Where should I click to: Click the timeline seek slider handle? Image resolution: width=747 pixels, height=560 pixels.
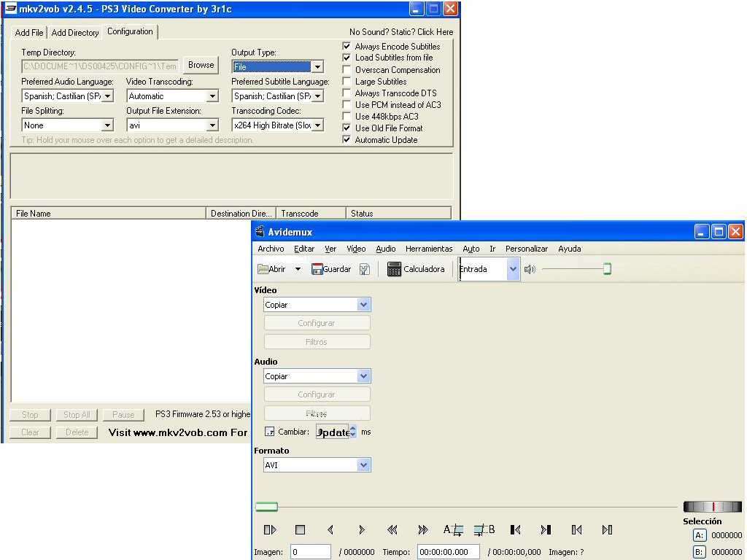point(266,507)
